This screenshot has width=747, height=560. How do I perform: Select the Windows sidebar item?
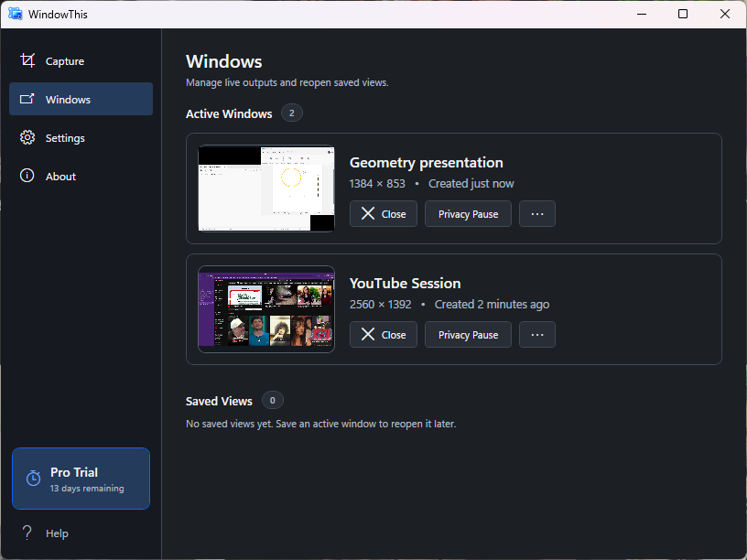point(81,99)
